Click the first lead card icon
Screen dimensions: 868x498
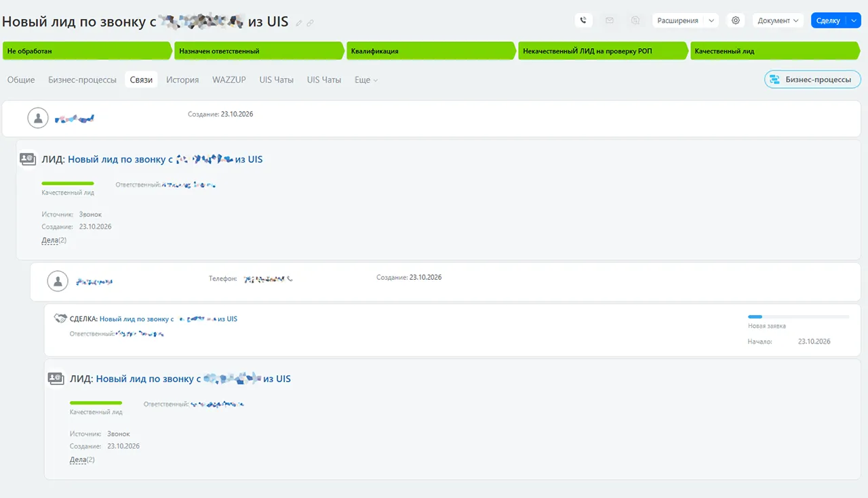28,159
